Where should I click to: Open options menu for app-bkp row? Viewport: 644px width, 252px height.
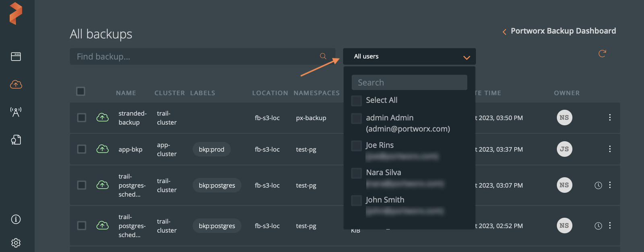click(x=610, y=149)
